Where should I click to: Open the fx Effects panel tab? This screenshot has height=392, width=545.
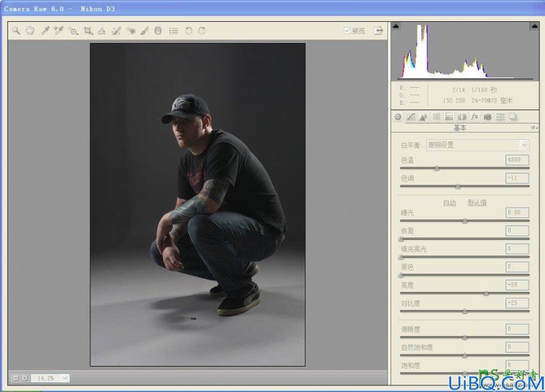point(474,117)
